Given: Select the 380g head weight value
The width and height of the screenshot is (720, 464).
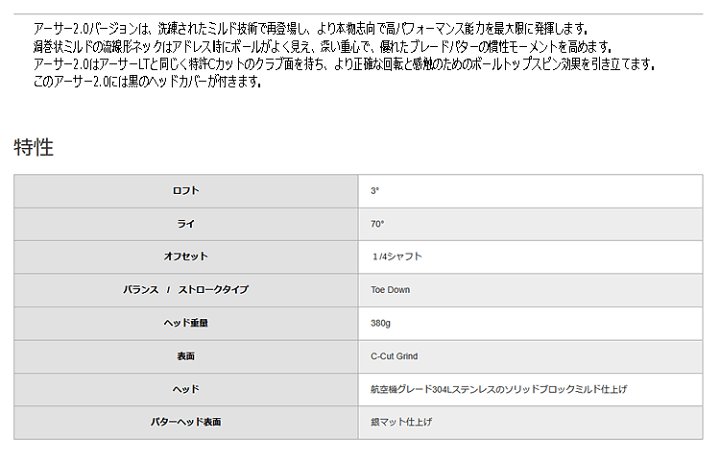Looking at the screenshot, I should tap(381, 323).
